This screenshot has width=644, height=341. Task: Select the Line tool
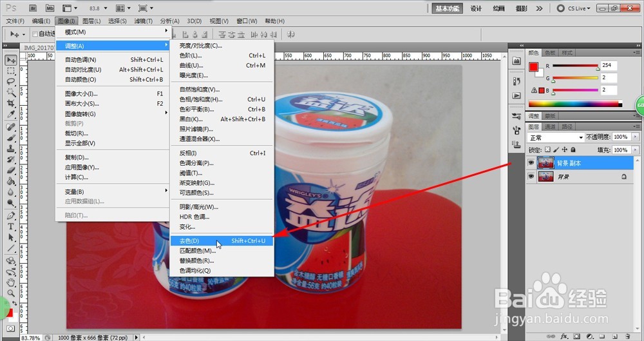coord(11,248)
